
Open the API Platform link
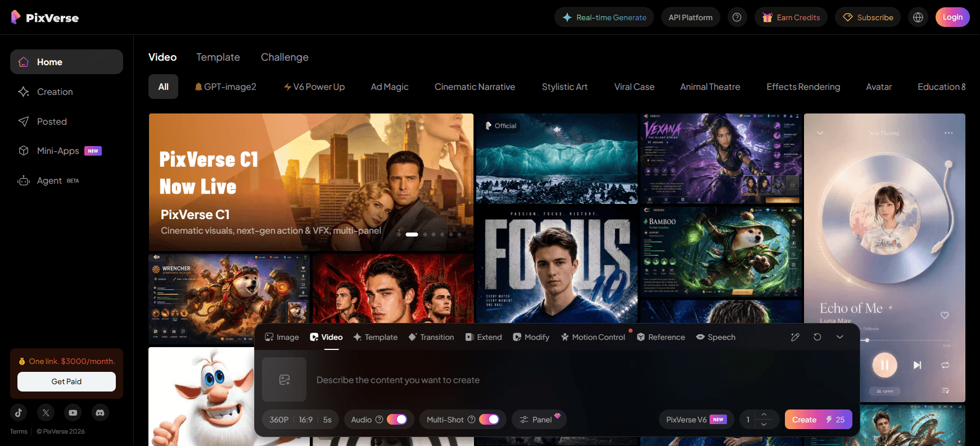click(x=690, y=17)
